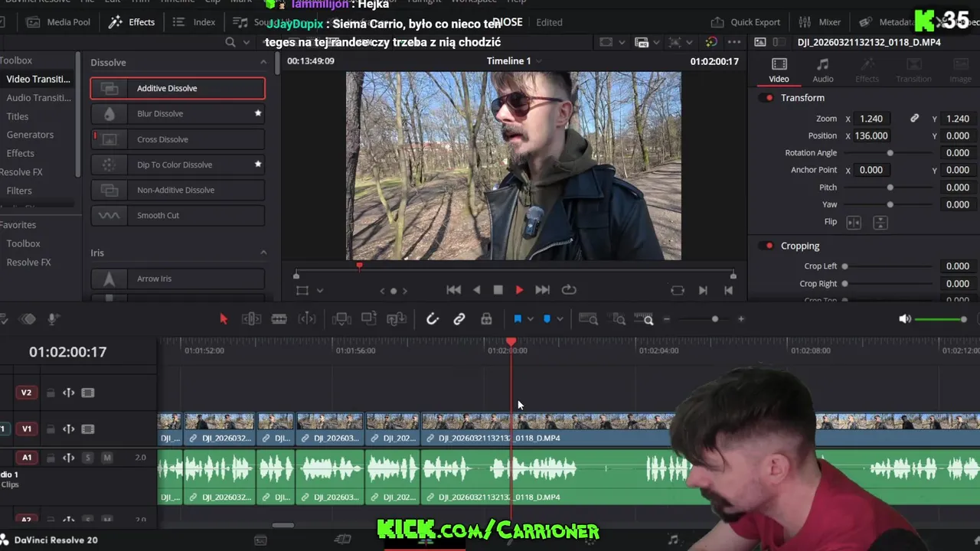Add a blue marker at playhead
Screen dimensions: 980x551
(547, 319)
